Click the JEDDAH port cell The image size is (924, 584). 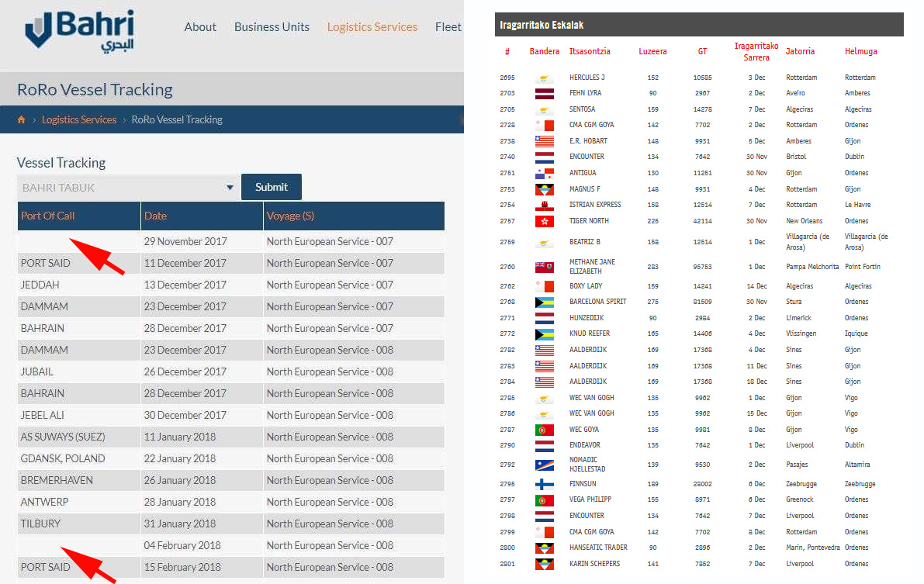(79, 285)
